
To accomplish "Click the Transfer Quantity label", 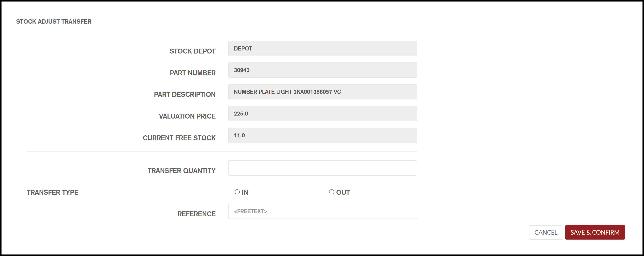I will (181, 171).
